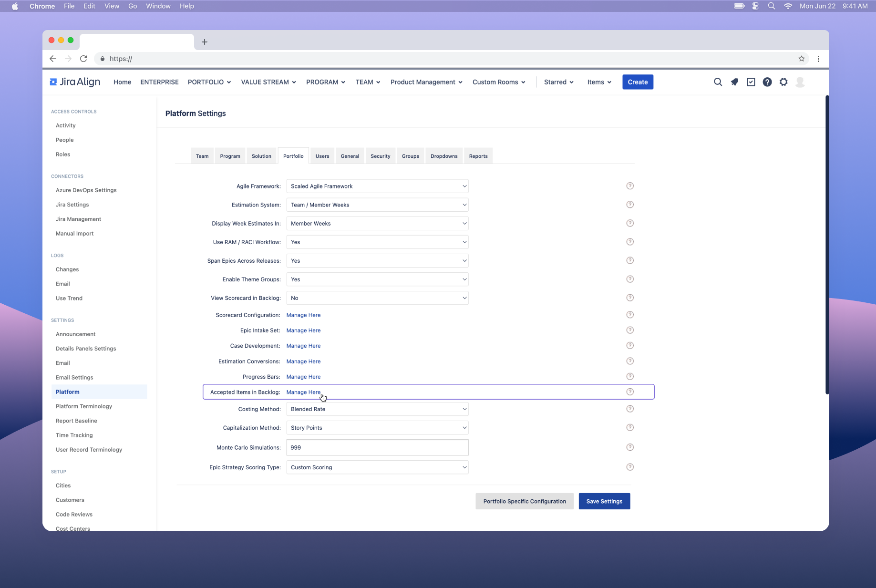Open the search magnifier in Jira header
Viewport: 876px width, 588px height.
coord(718,82)
